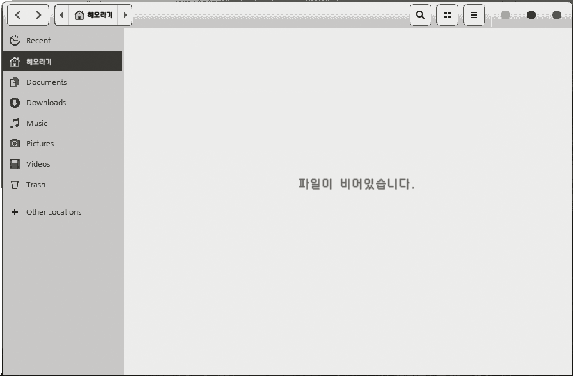
Task: Select the home folder path button
Action: click(93, 15)
